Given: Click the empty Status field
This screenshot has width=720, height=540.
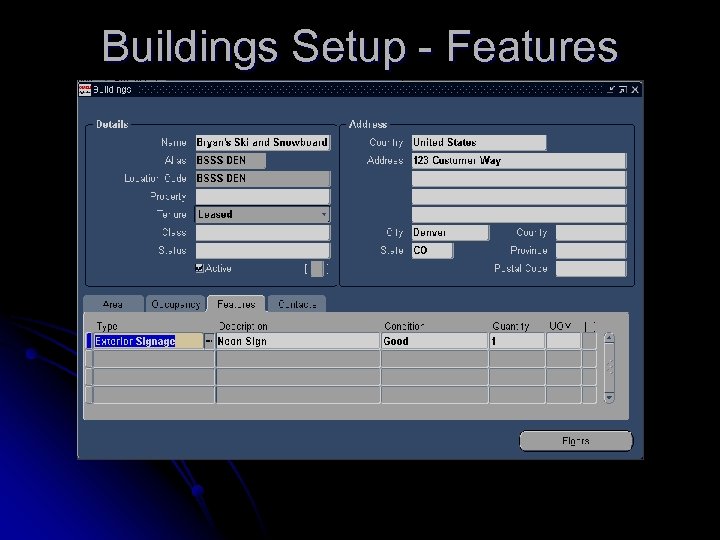Looking at the screenshot, I should [x=263, y=250].
